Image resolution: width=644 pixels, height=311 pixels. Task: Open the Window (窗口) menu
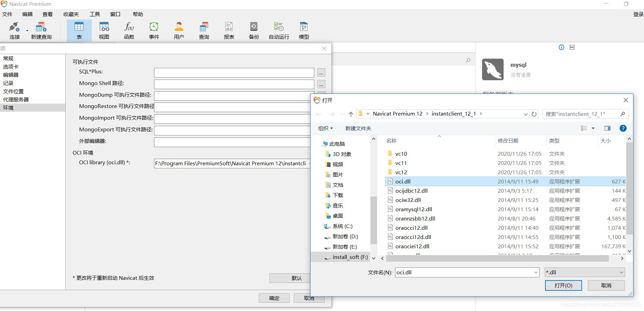coord(115,14)
